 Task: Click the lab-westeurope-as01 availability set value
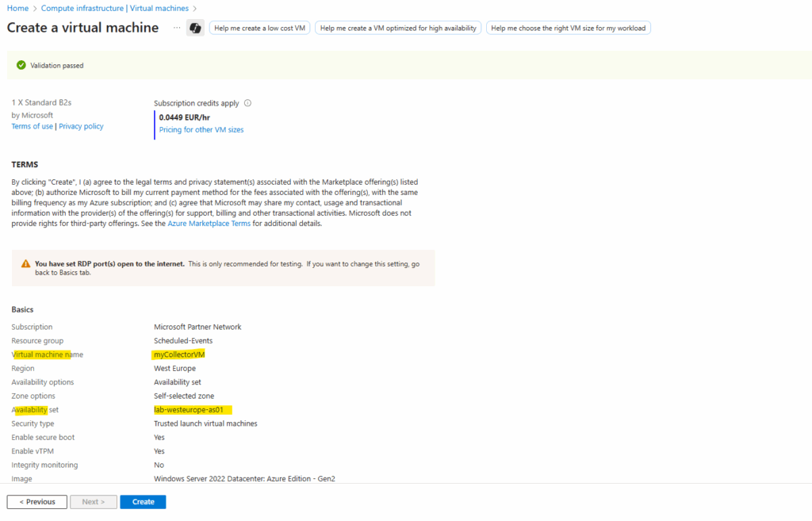[x=189, y=410]
